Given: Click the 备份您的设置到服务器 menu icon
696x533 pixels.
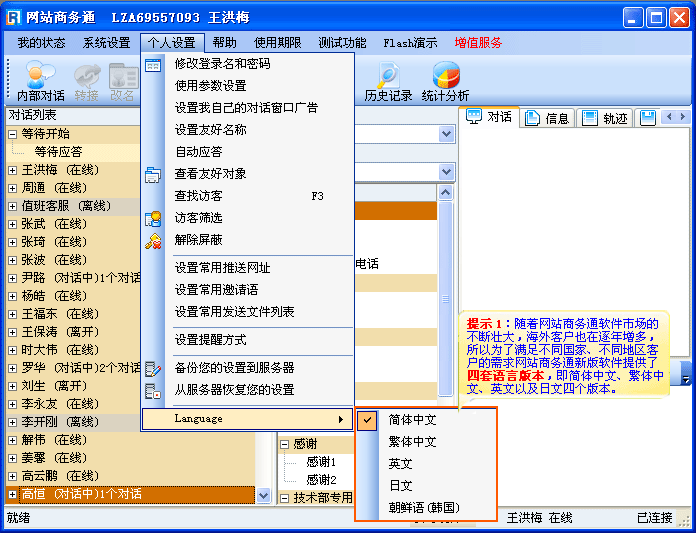Looking at the screenshot, I should [x=153, y=368].
